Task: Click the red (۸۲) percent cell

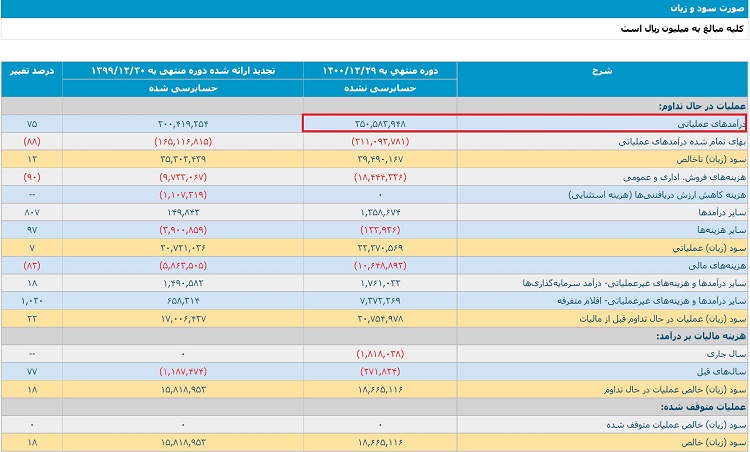Action: pos(32,265)
